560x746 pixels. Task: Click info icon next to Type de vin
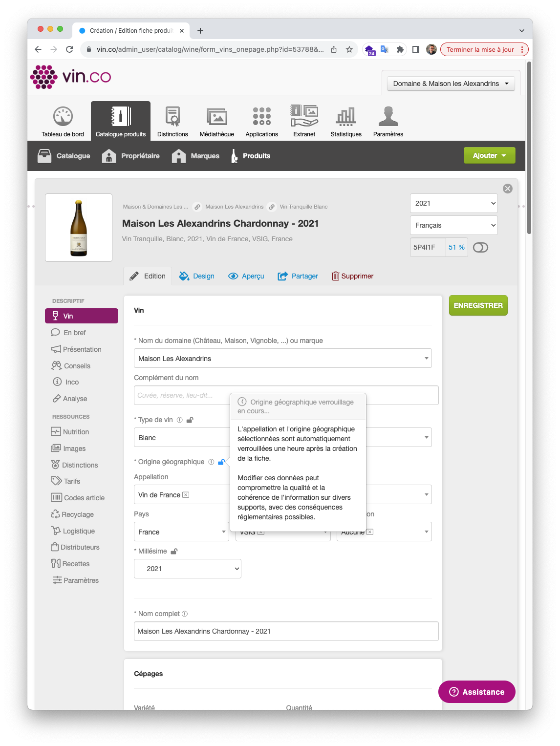(180, 420)
